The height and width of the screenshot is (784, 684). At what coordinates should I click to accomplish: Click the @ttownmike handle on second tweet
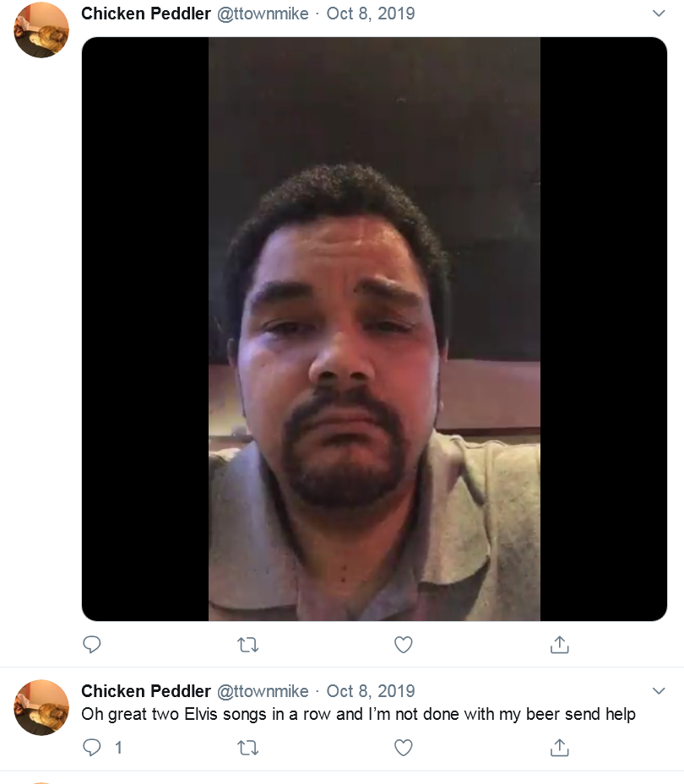click(263, 691)
